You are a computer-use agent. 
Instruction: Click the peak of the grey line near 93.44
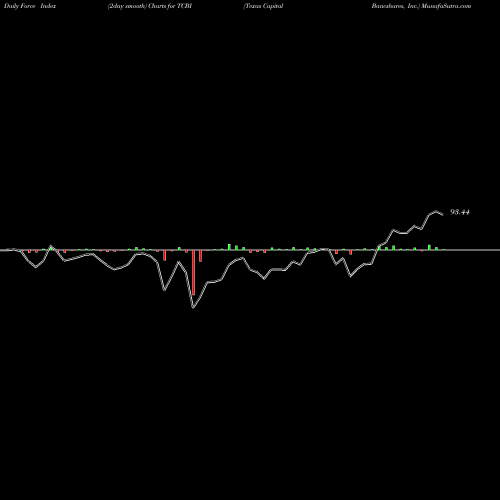pos(436,211)
